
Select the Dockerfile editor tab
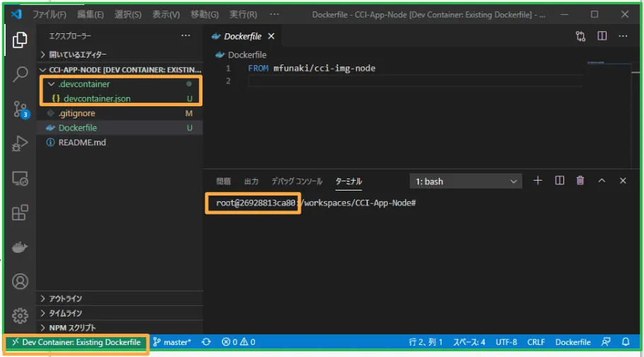242,36
